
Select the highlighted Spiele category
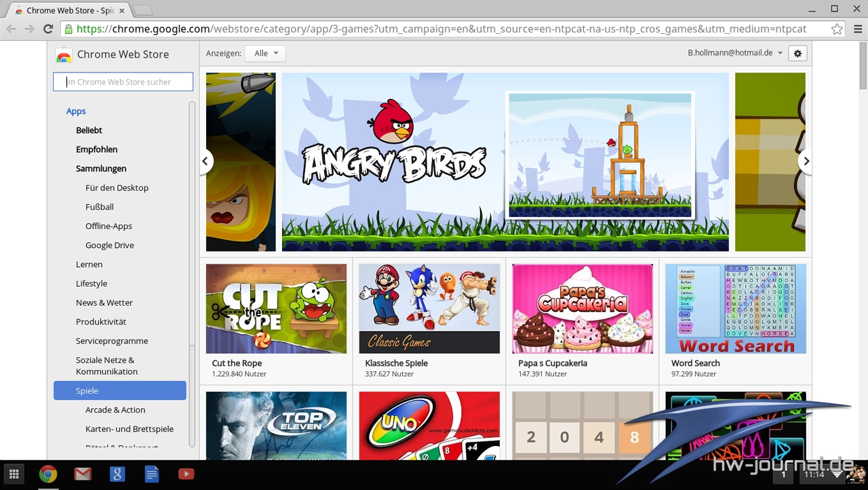click(120, 390)
